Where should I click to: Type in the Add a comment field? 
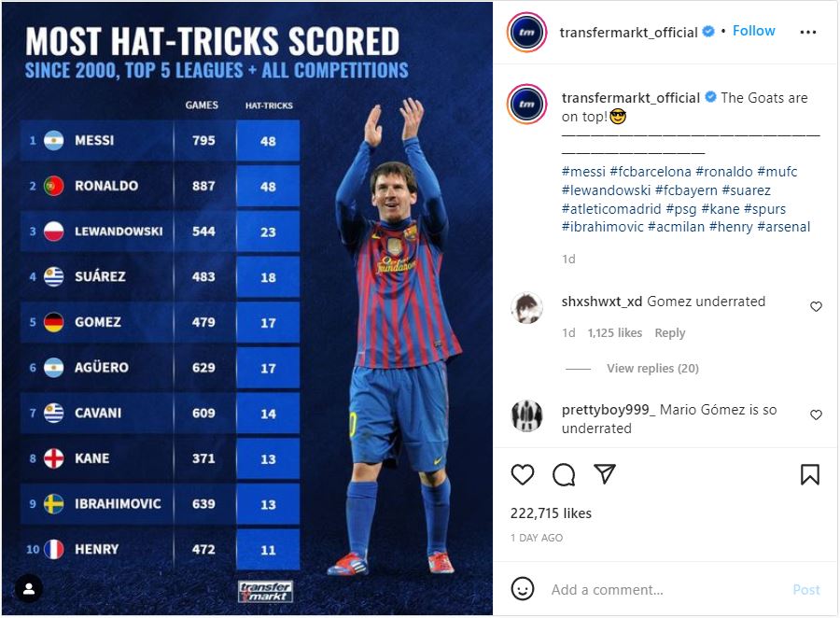[653, 589]
